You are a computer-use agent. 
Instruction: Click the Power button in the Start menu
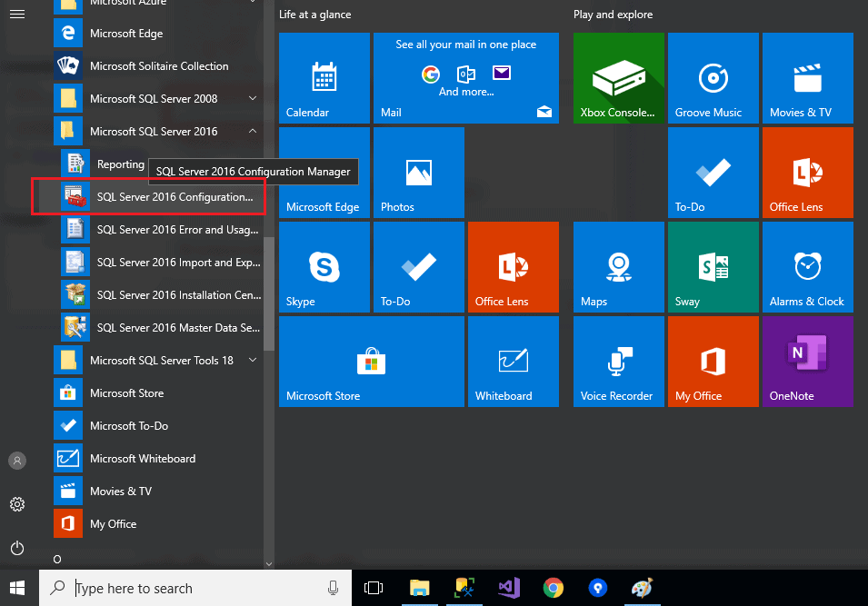[17, 548]
